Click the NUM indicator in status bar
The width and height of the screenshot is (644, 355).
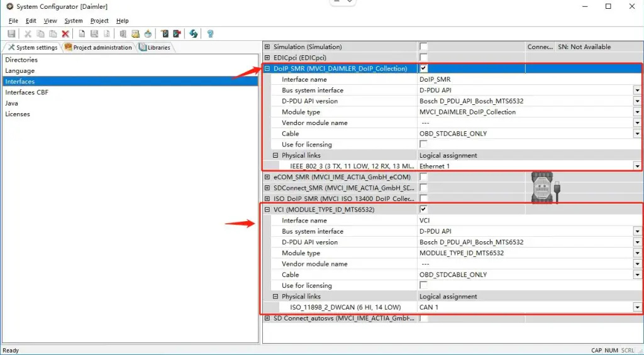pos(611,351)
